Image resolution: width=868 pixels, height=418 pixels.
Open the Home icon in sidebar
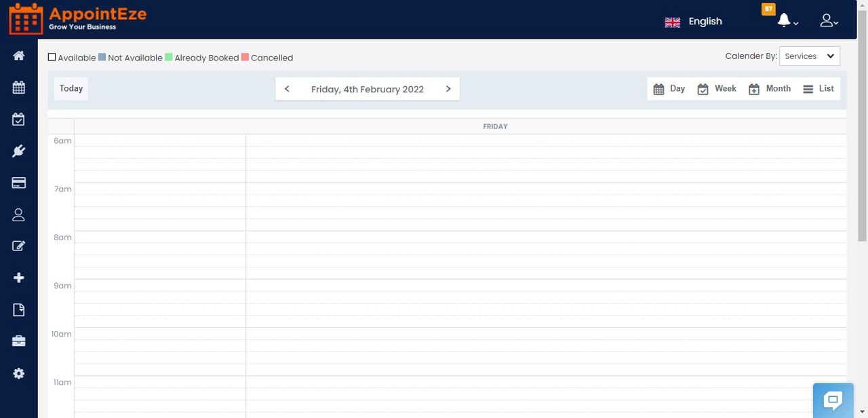[x=19, y=56]
